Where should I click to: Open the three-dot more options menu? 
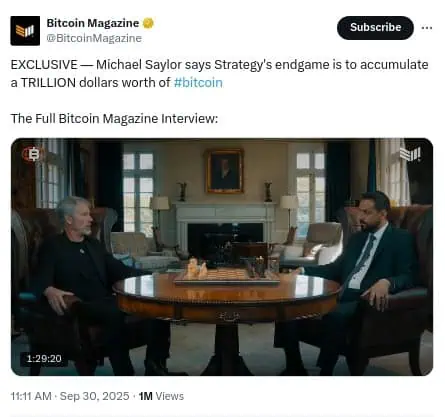[427, 28]
